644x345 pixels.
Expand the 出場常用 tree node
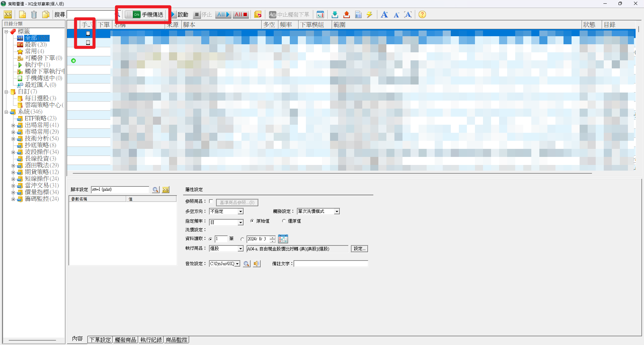click(13, 125)
